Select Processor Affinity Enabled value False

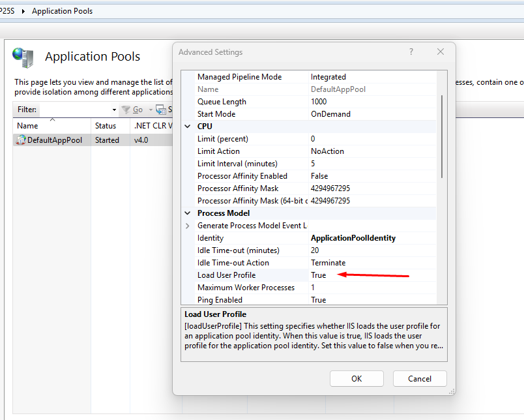tap(319, 176)
